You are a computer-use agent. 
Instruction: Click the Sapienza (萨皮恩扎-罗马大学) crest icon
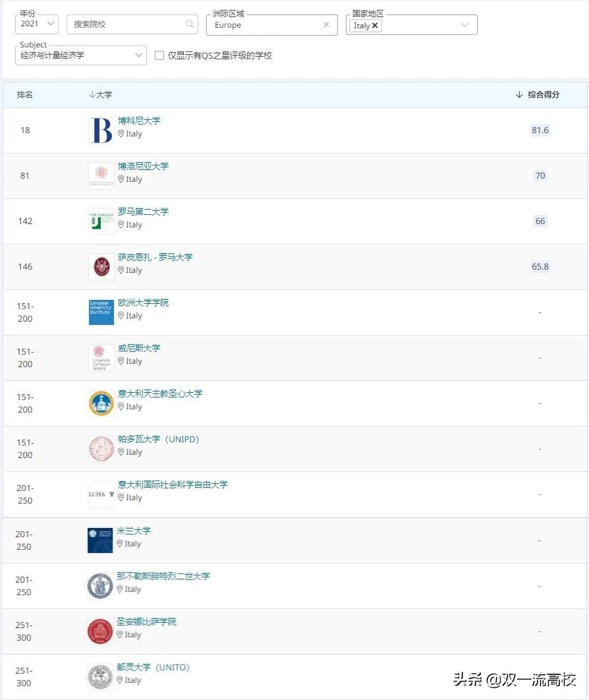[x=99, y=266]
